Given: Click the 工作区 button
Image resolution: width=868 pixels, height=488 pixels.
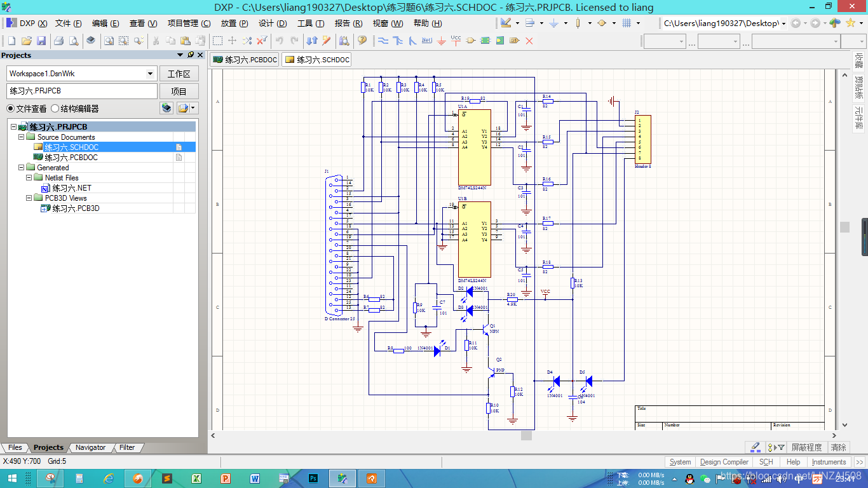Looking at the screenshot, I should pos(179,74).
